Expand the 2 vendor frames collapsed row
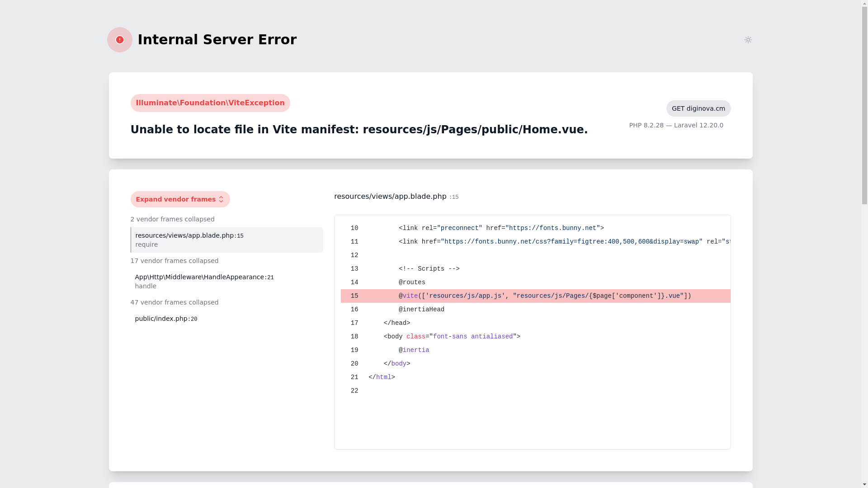Image resolution: width=868 pixels, height=488 pixels. pos(173,219)
